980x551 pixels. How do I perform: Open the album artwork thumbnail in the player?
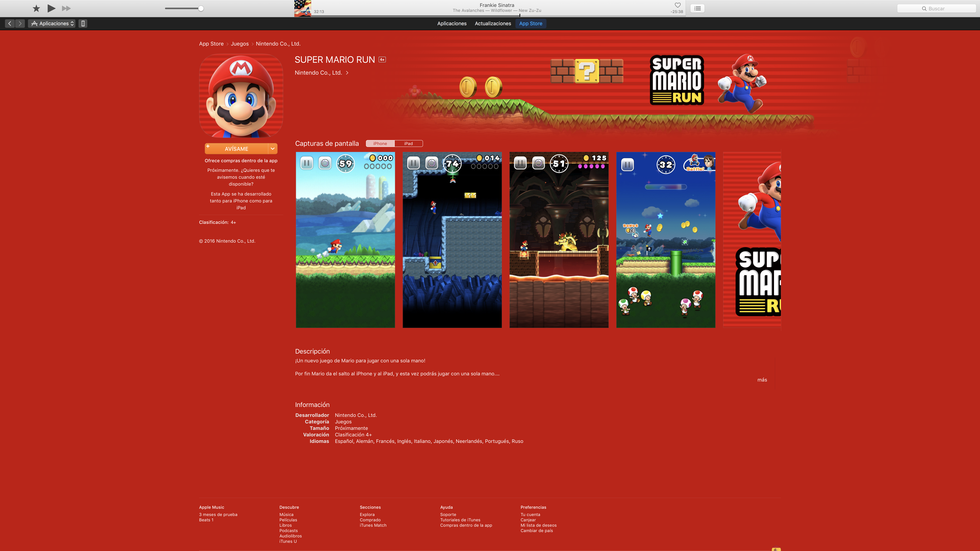[302, 8]
